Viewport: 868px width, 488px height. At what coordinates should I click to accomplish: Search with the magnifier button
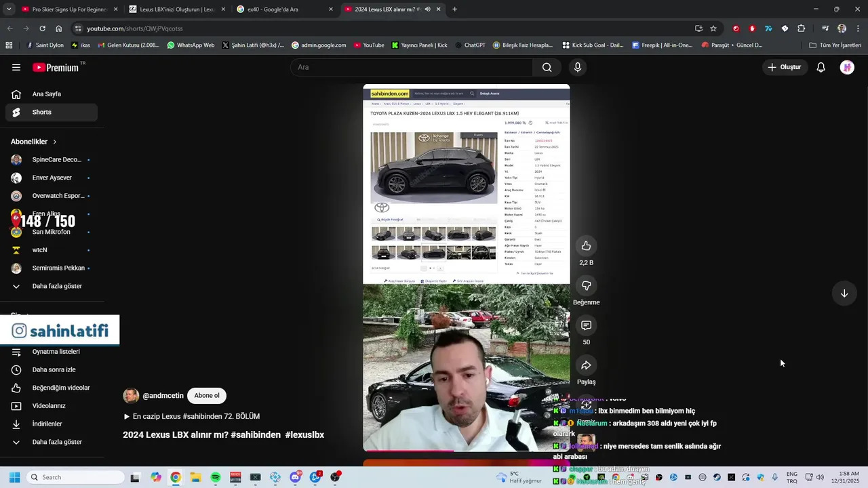tap(547, 67)
